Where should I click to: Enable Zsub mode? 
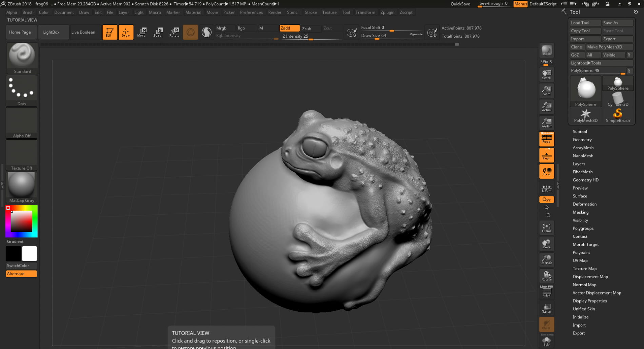coord(310,28)
